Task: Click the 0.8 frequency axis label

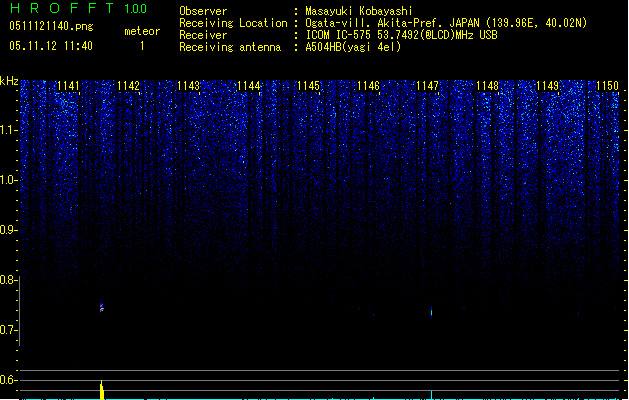Action: tap(8, 280)
